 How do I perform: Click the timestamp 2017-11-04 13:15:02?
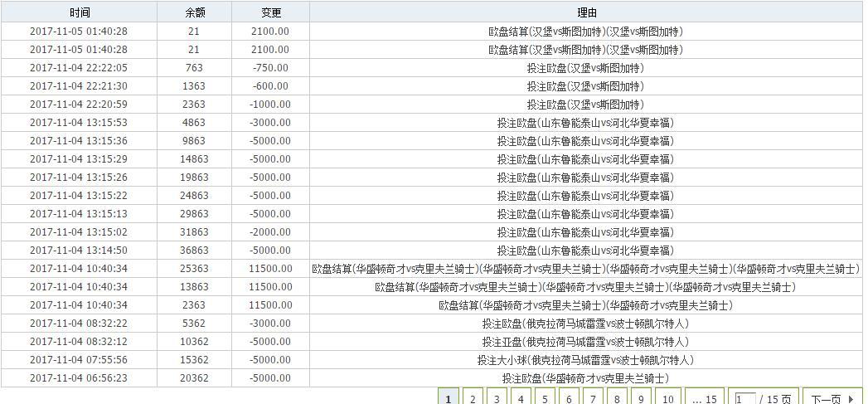tap(79, 232)
